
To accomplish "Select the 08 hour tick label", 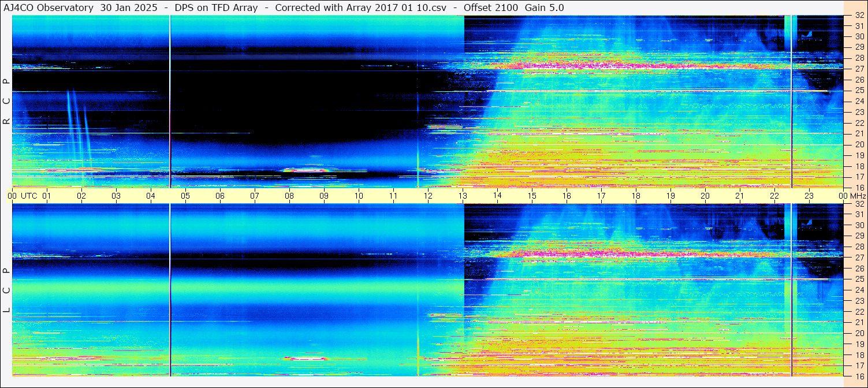I will 289,196.
